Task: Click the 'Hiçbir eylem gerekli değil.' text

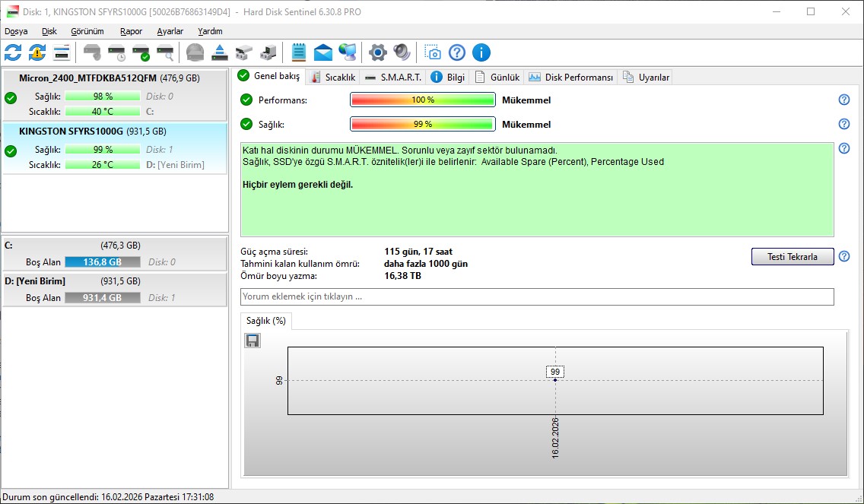Action: pos(297,185)
